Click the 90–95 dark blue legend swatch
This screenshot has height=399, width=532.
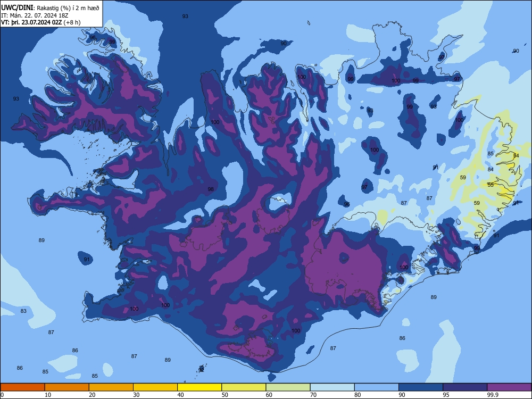(x=421, y=387)
